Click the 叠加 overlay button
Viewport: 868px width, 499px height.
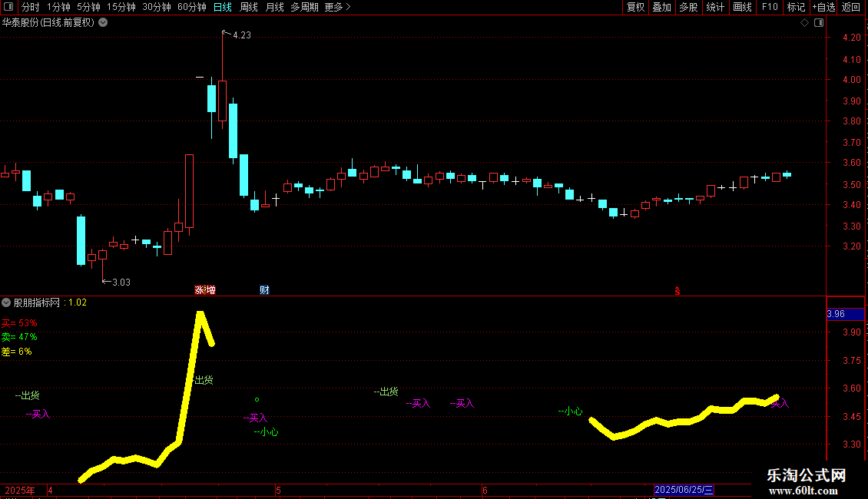[x=662, y=7]
